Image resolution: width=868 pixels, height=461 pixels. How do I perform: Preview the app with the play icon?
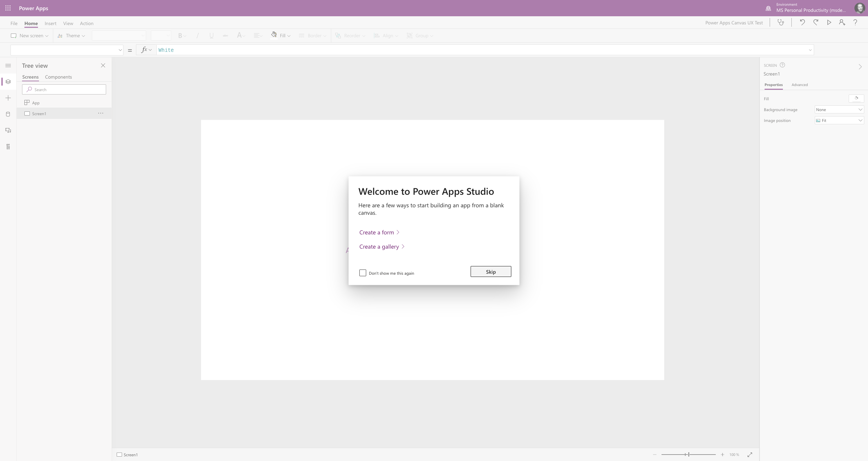pos(829,22)
